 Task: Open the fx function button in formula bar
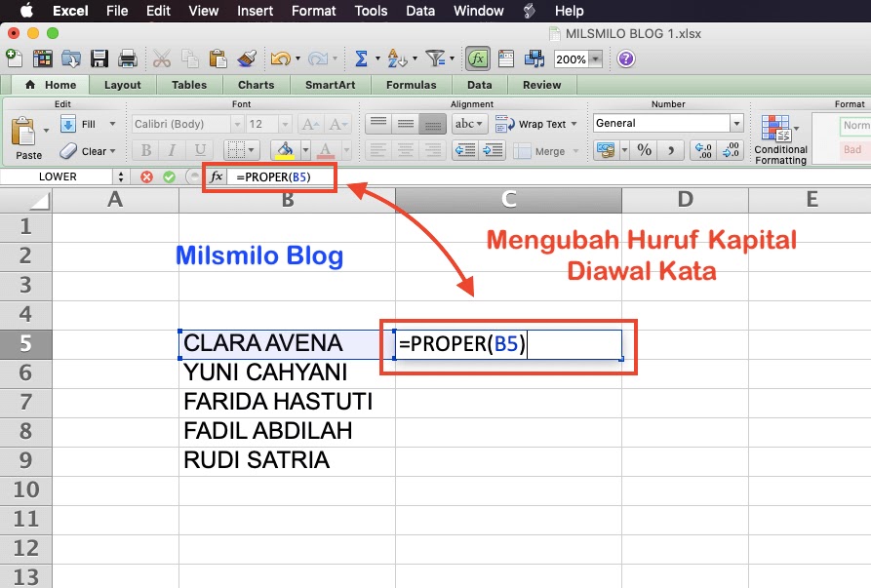tap(216, 176)
